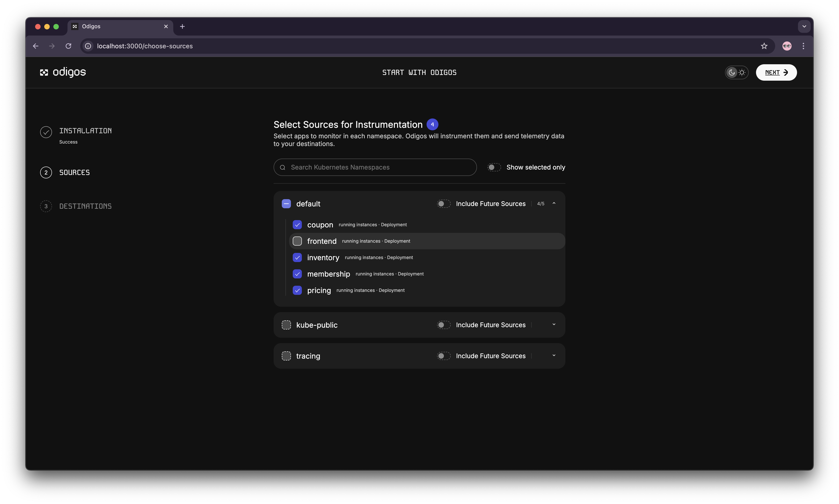Check the frontend deployment checkbox

click(x=297, y=241)
